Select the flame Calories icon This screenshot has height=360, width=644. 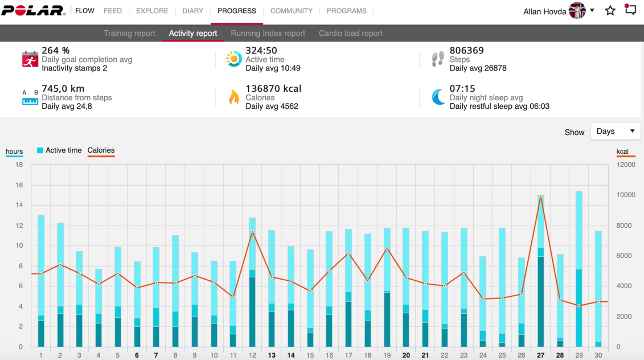coord(233,96)
